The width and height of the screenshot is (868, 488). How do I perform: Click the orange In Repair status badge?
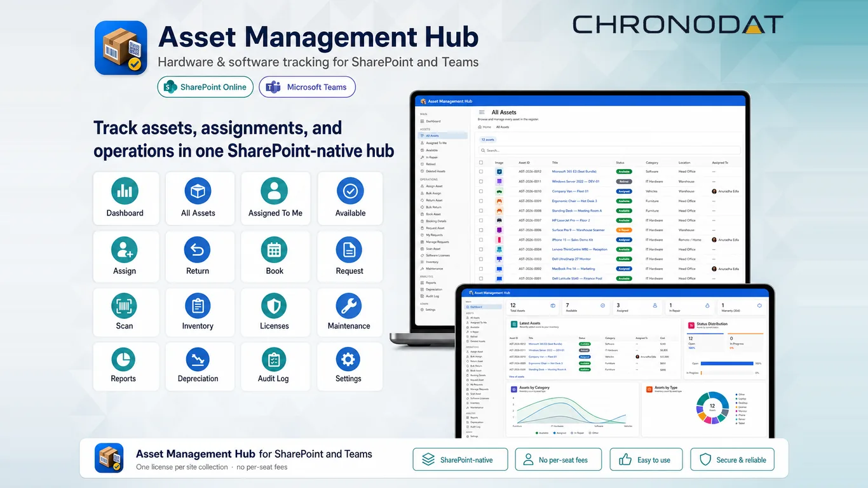(624, 230)
